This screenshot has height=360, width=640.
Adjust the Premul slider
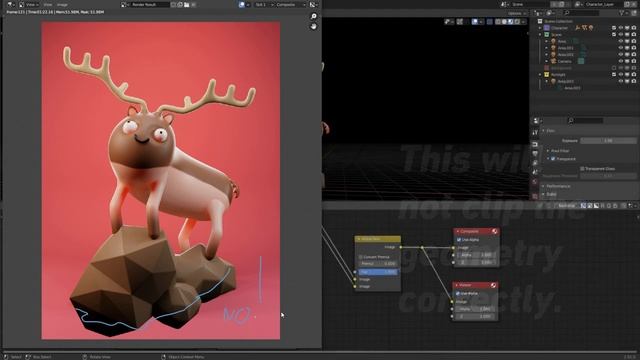click(378, 264)
